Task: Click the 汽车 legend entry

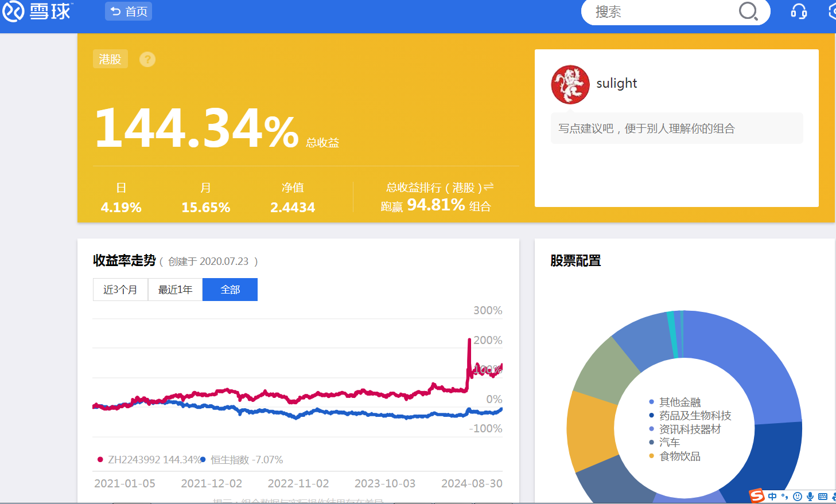Action: (x=664, y=442)
